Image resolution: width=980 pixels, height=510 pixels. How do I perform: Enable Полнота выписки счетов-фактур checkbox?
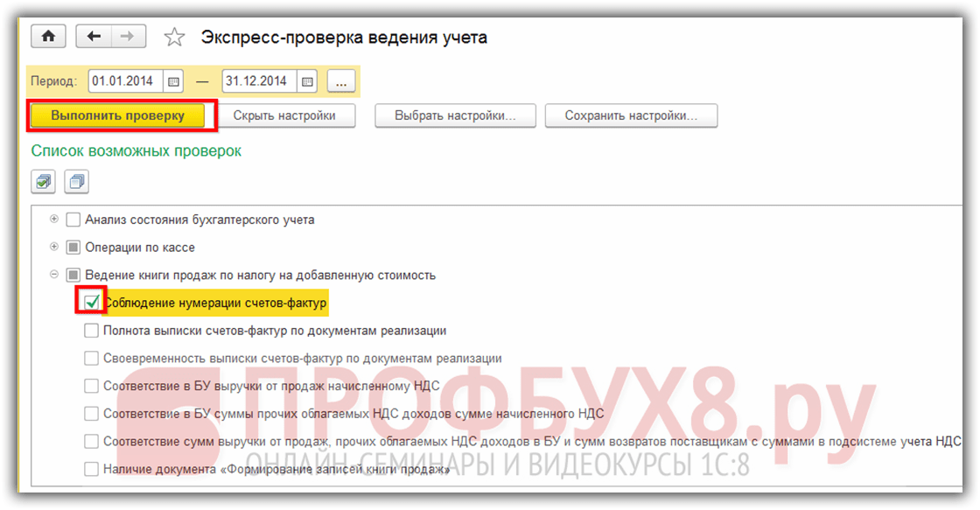pyautogui.click(x=92, y=331)
